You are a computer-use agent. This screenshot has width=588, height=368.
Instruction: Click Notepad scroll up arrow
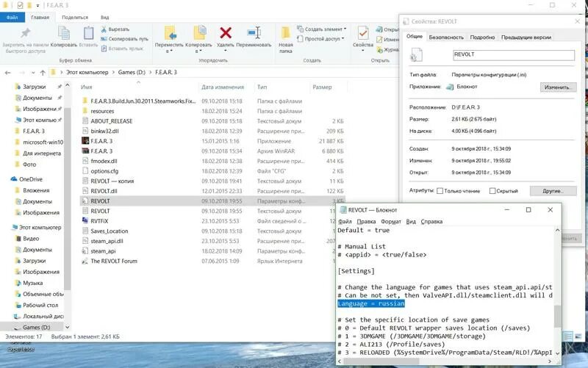557,230
